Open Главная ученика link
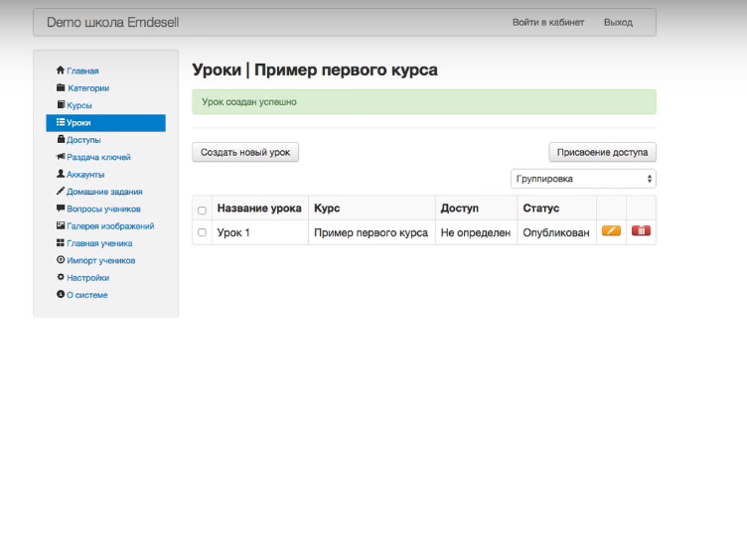The image size is (747, 560). [x=99, y=243]
